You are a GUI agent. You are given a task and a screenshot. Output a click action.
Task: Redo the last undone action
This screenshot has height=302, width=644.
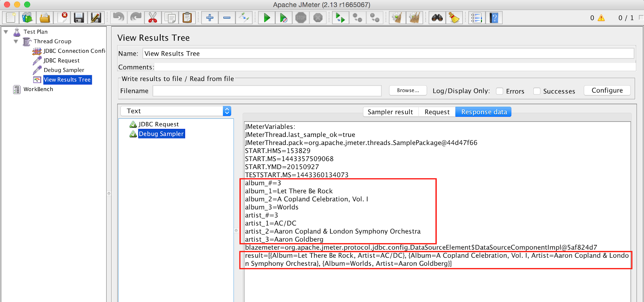coord(136,18)
